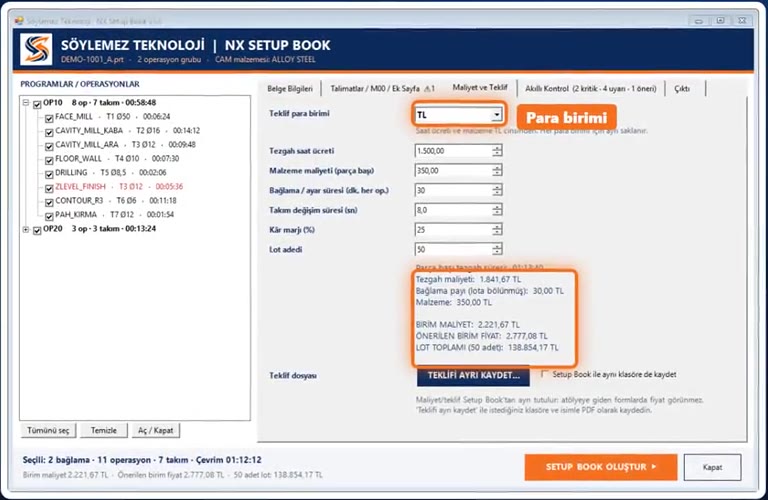Toggle the ZLEVEL_FINISH checkbox

click(49, 188)
